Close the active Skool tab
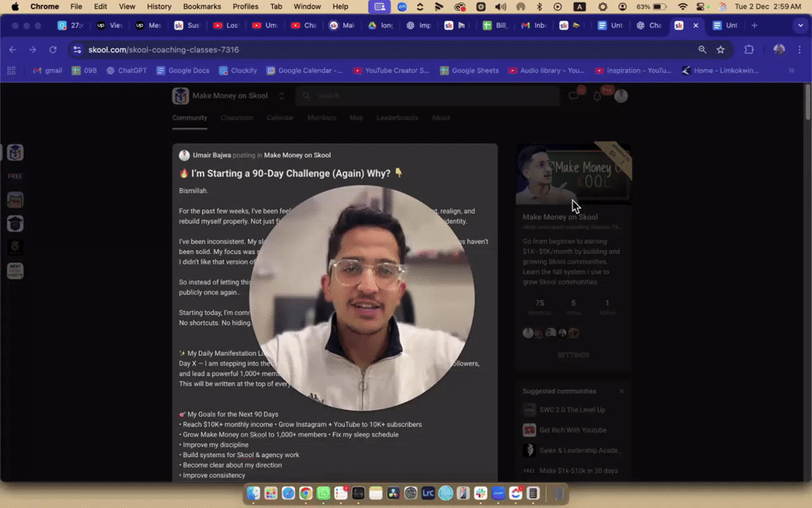 tap(695, 25)
